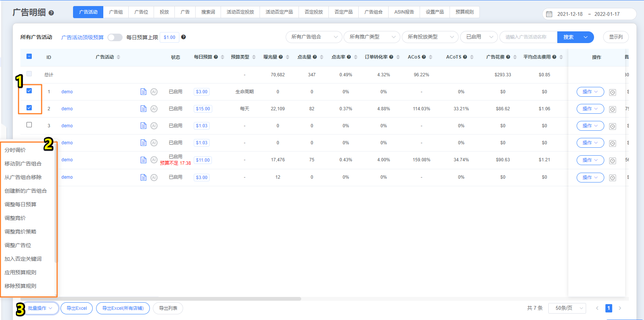
Task: Check the checkbox for row 3
Action: click(29, 125)
